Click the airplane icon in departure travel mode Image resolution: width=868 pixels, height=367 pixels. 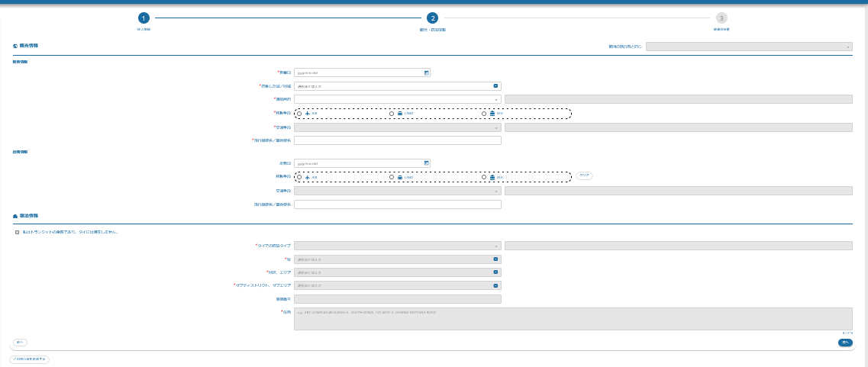(307, 177)
